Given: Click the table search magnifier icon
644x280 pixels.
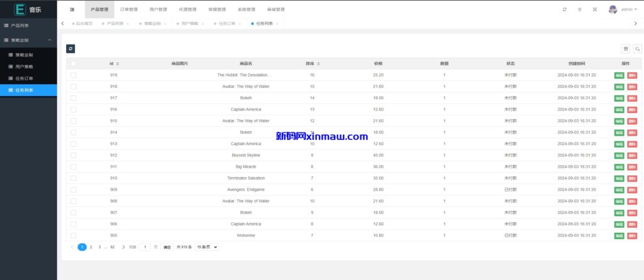Looking at the screenshot, I should pos(637,49).
